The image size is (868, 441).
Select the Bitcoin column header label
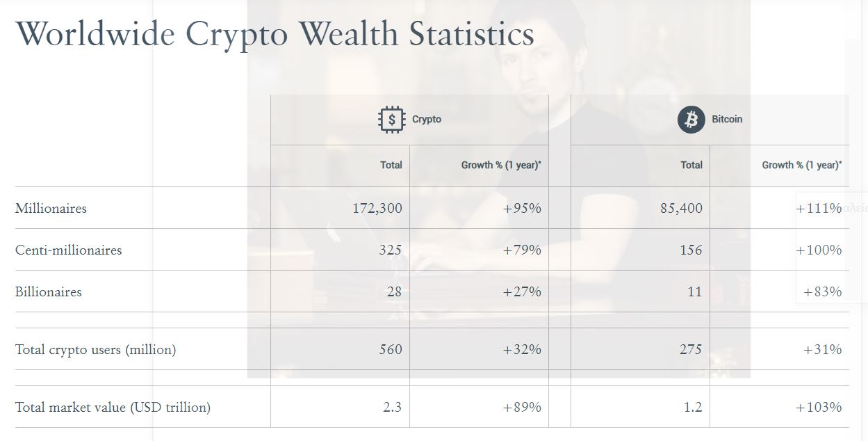click(x=727, y=120)
